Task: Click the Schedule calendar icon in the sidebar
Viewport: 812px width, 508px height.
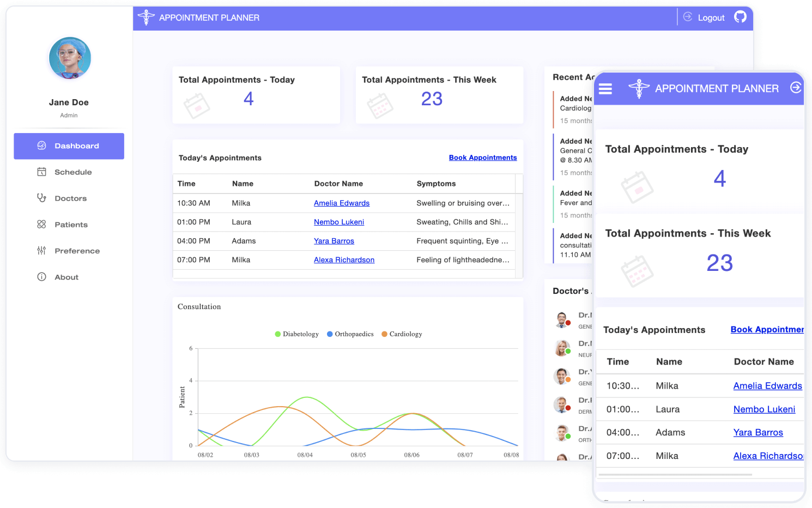Action: click(41, 172)
